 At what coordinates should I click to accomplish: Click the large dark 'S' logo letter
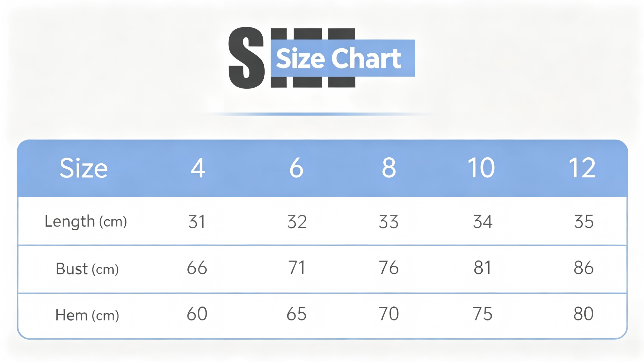[x=247, y=58]
